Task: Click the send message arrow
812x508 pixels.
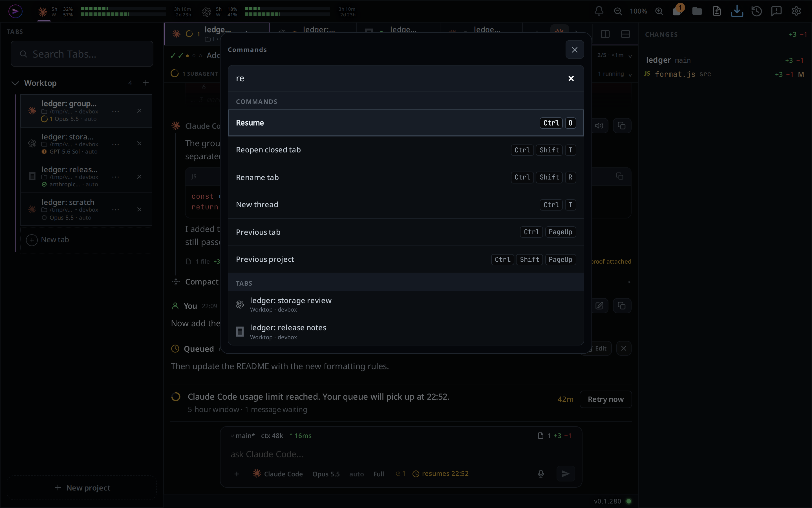Action: [x=566, y=474]
